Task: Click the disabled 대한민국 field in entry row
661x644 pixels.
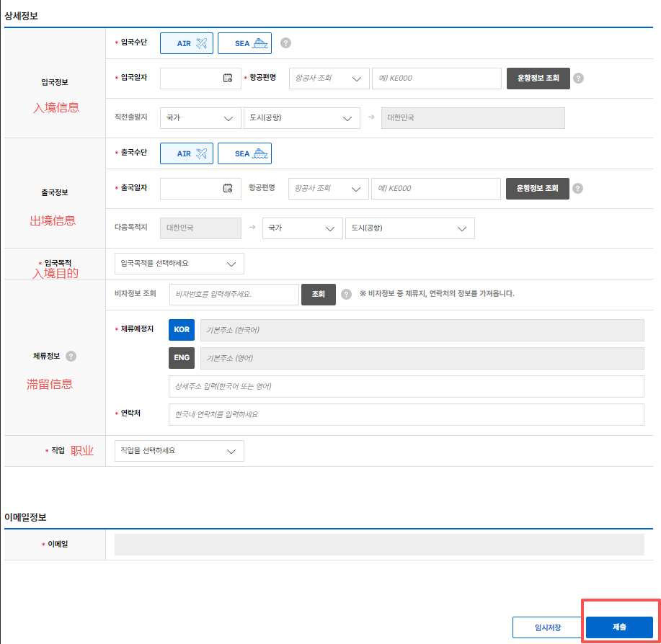Action: pos(473,118)
